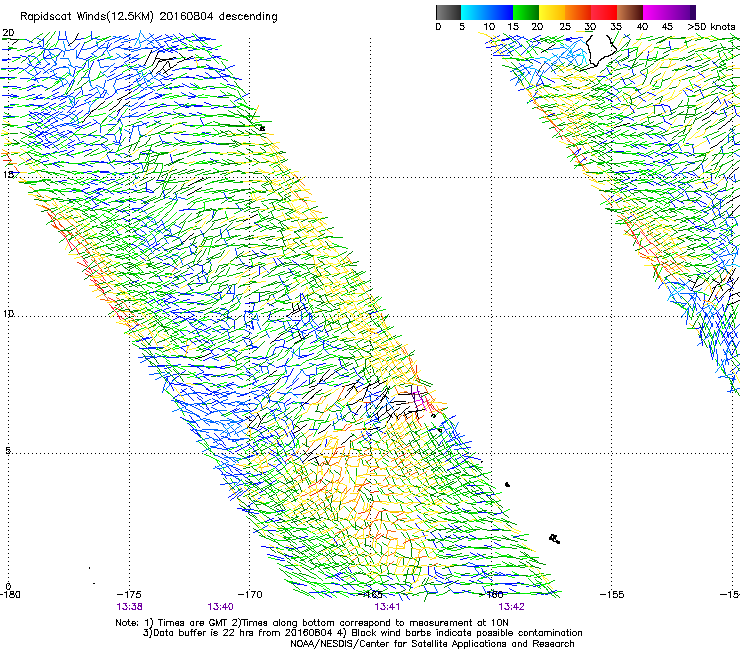The width and height of the screenshot is (740, 650).
Task: Click the 13:42 overpass time label
Action: 511,607
